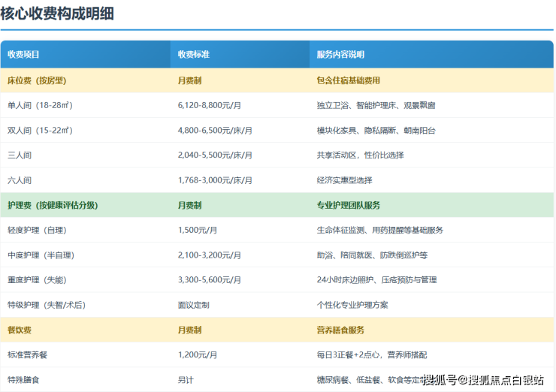
Task: Click the 模块化家具、隐私隔断 description cell
Action: (376, 130)
